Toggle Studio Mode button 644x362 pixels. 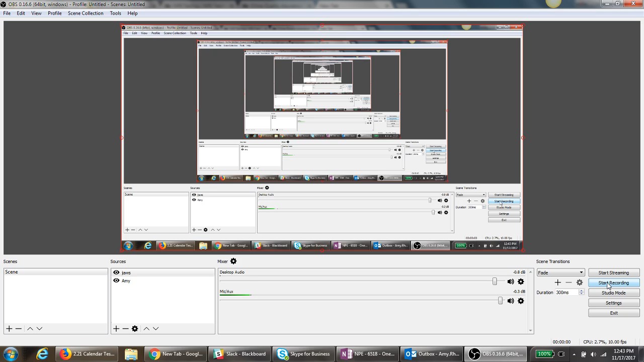coord(613,293)
